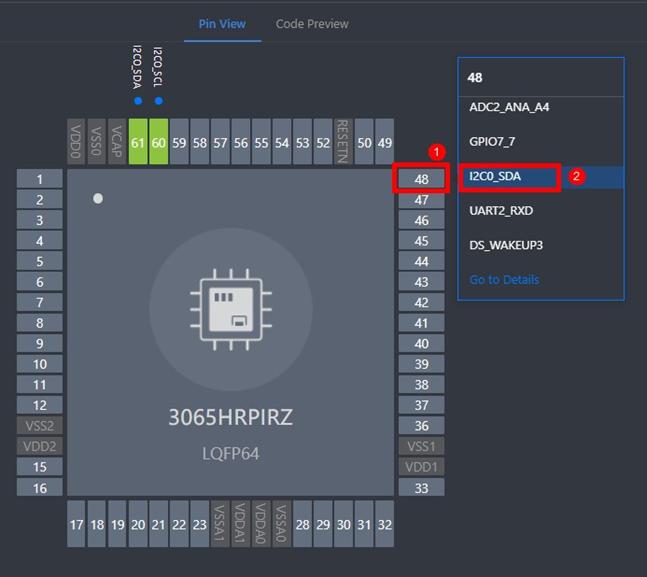Click green pin 60 assigned to I2C0_SCL

tap(158, 144)
